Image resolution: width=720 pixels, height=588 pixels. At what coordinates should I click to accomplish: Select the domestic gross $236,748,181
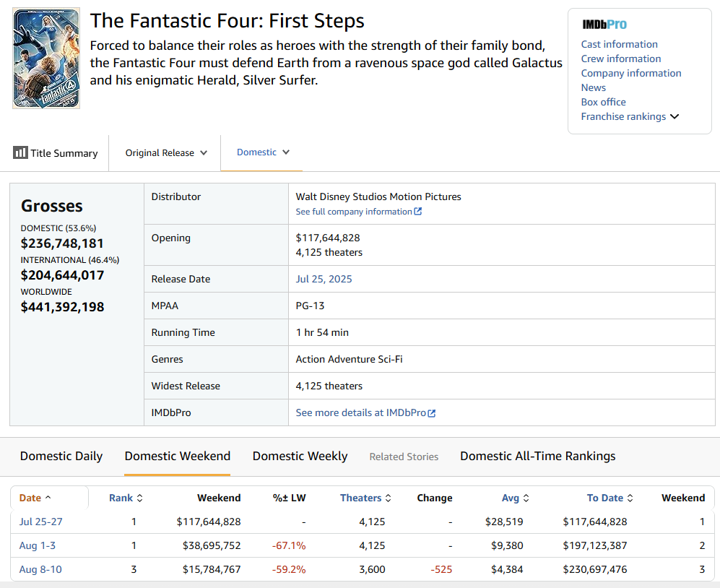[x=62, y=243]
